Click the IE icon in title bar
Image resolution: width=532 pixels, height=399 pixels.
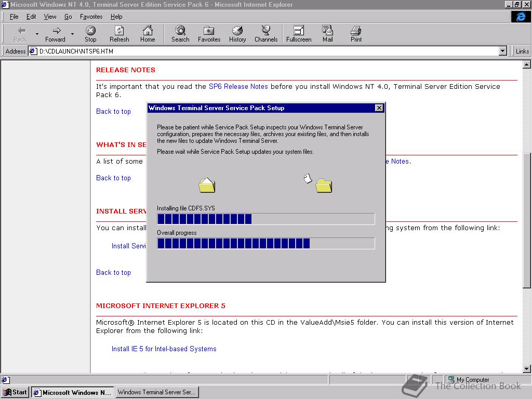click(5, 4)
